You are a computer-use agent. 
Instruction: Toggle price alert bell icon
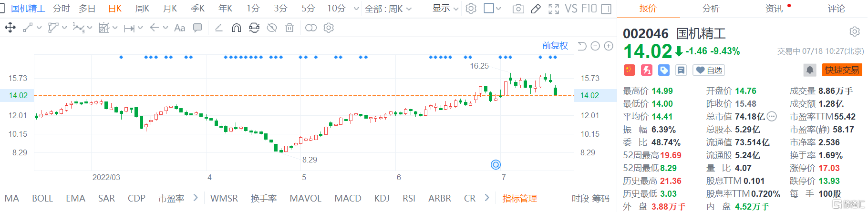tap(810, 70)
